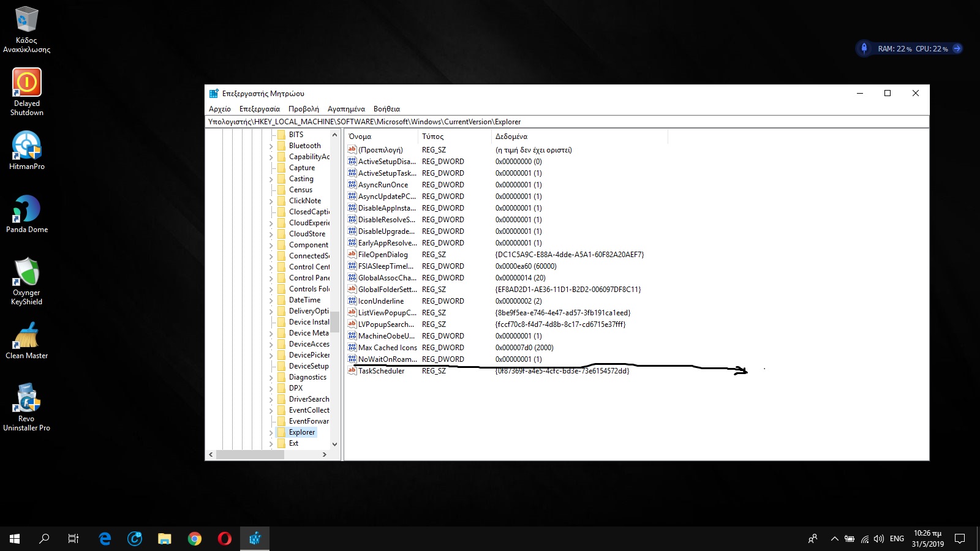Click tree vertical scrollbar down arrow
Viewport: 980px width, 551px height.
pos(334,444)
